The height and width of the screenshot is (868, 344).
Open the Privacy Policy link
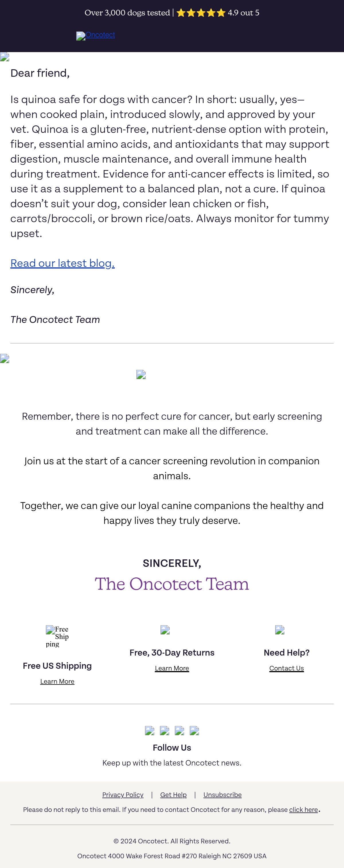(x=123, y=795)
